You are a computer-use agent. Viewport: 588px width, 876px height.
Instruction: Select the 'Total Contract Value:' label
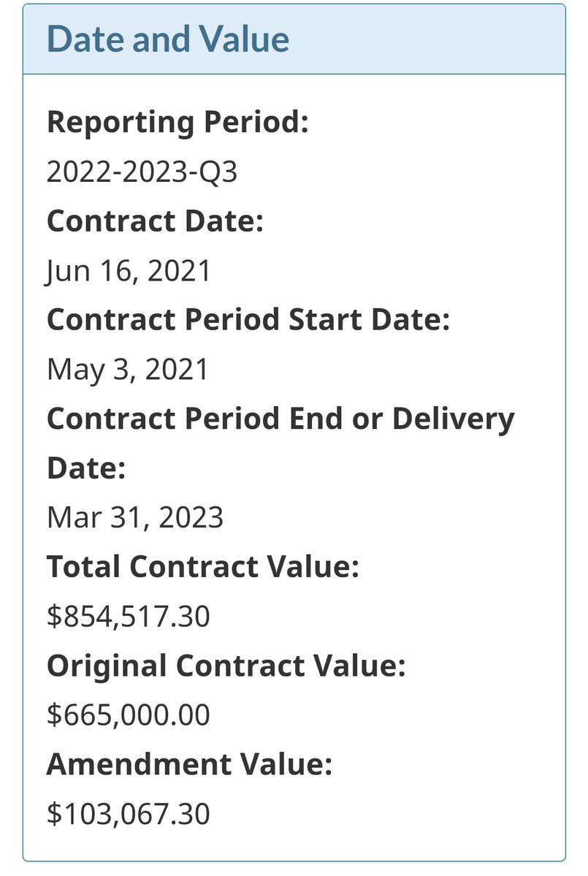(x=203, y=567)
